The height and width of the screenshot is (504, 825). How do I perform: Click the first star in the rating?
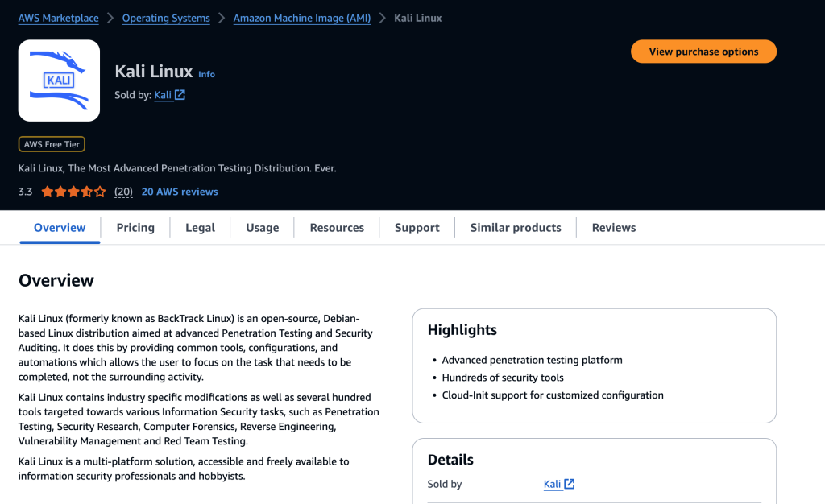[48, 192]
